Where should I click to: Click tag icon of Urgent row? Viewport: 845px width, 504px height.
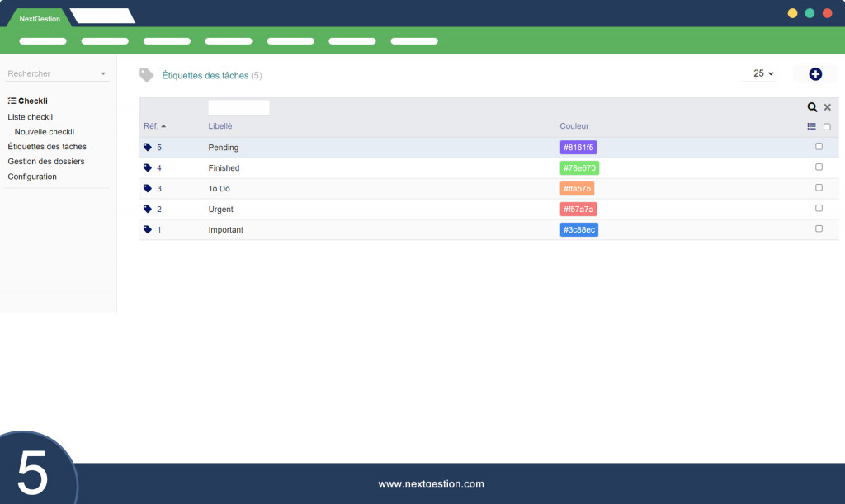(148, 209)
